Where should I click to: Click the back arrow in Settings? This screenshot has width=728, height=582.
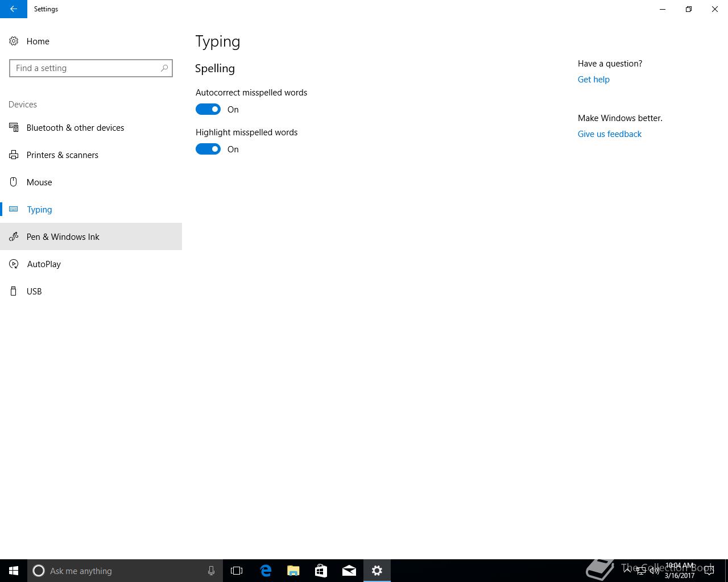tap(13, 9)
